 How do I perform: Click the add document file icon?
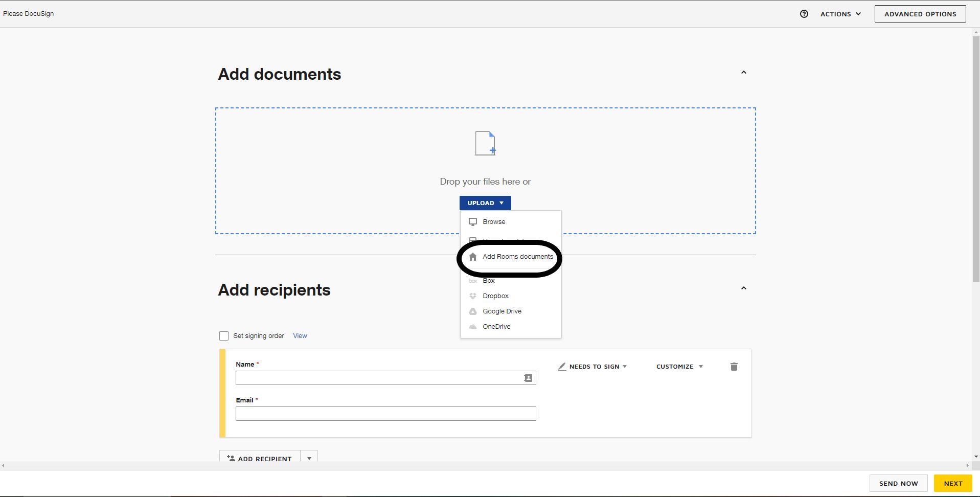pos(485,143)
